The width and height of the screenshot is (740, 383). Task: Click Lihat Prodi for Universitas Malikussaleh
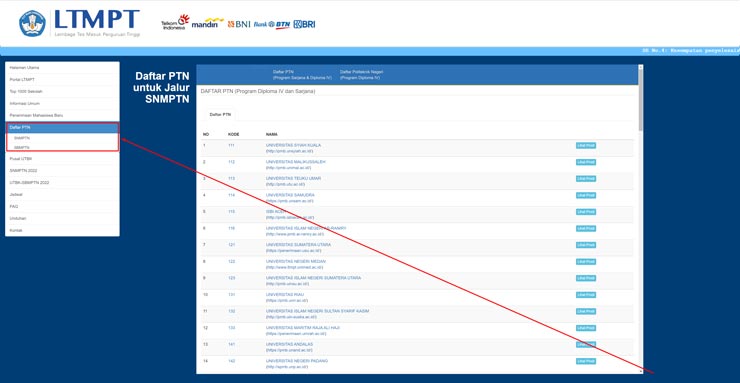[586, 162]
